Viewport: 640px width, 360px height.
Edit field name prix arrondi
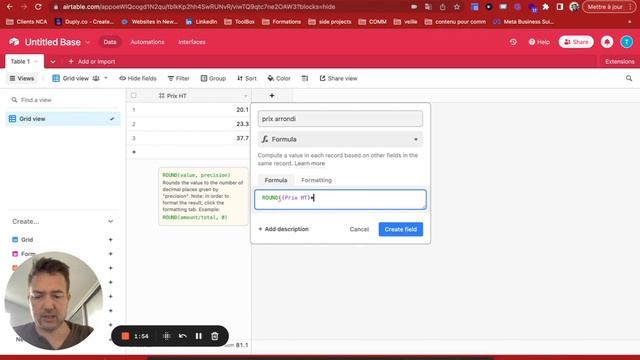pyautogui.click(x=340, y=119)
